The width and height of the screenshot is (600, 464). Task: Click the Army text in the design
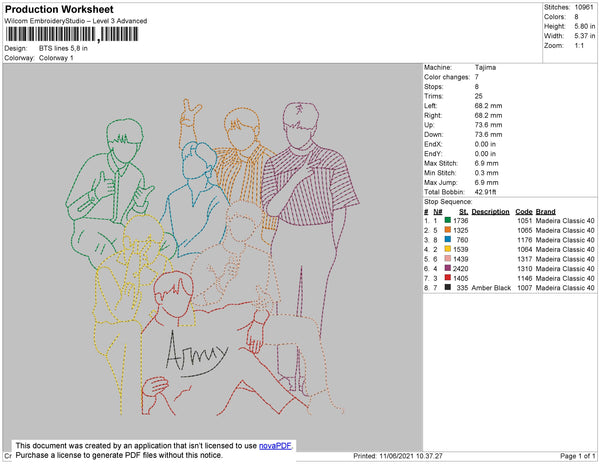(196, 353)
